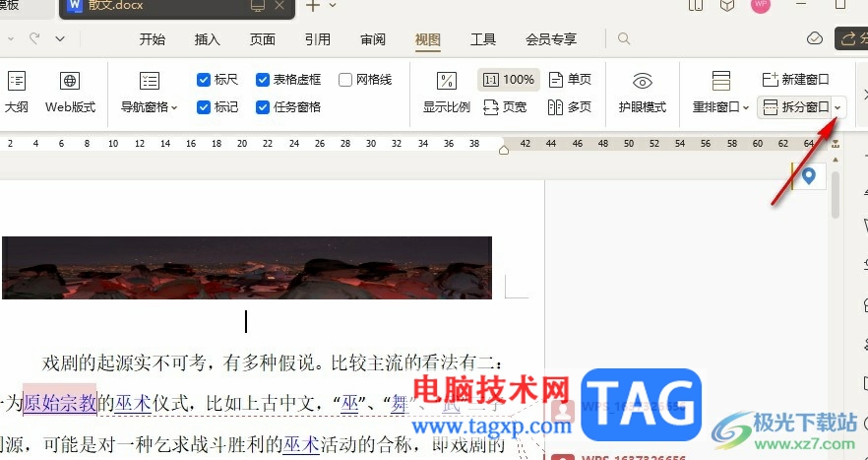Toggle the 表格虚框 table gridlines checkbox
The width and height of the screenshot is (868, 460).
pos(263,80)
